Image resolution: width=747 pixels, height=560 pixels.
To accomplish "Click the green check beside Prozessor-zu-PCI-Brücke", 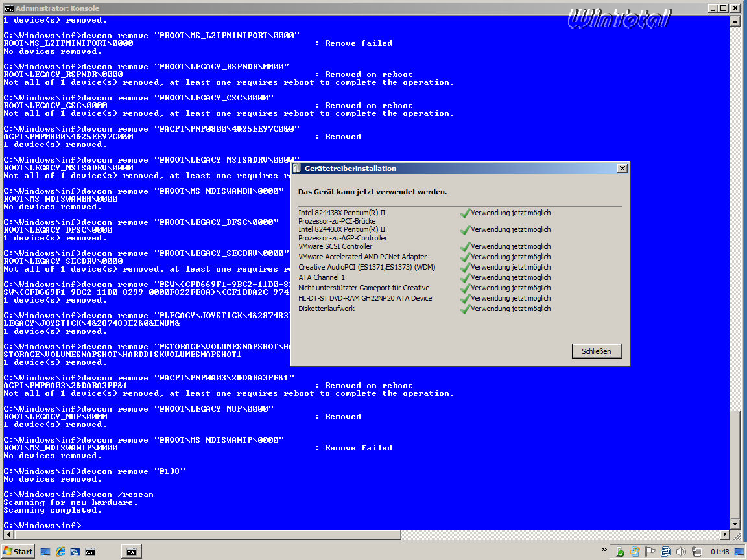I will [465, 213].
